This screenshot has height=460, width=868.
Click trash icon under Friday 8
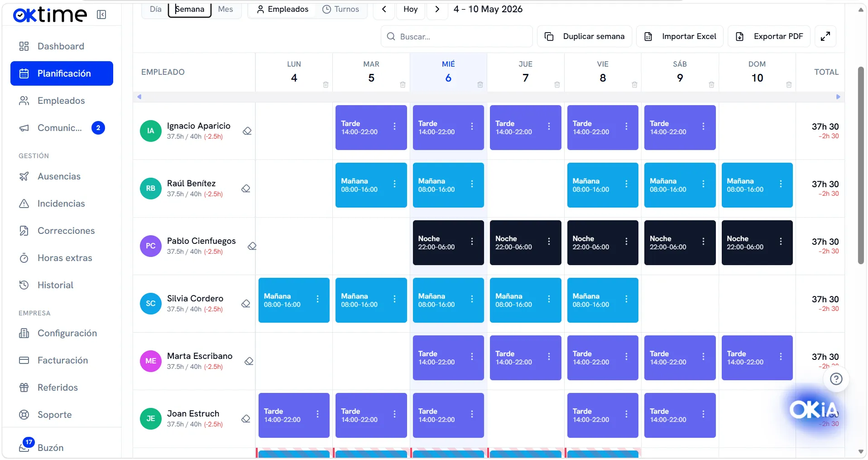634,85
